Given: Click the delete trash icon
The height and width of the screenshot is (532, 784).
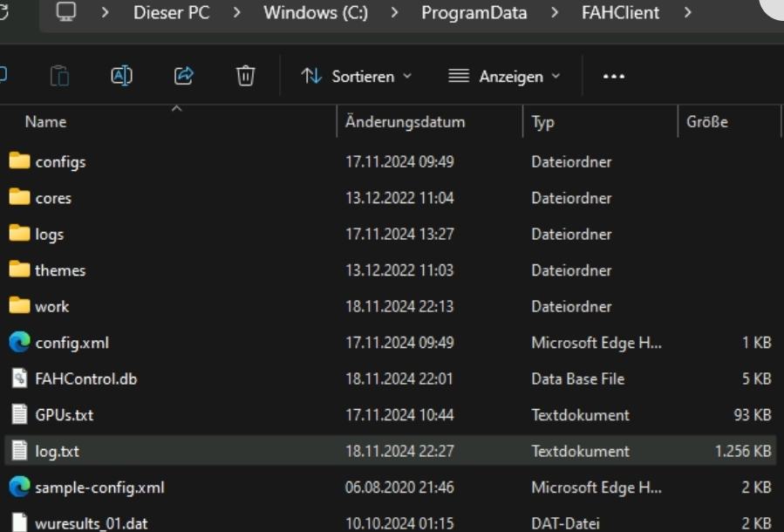Looking at the screenshot, I should pyautogui.click(x=246, y=76).
